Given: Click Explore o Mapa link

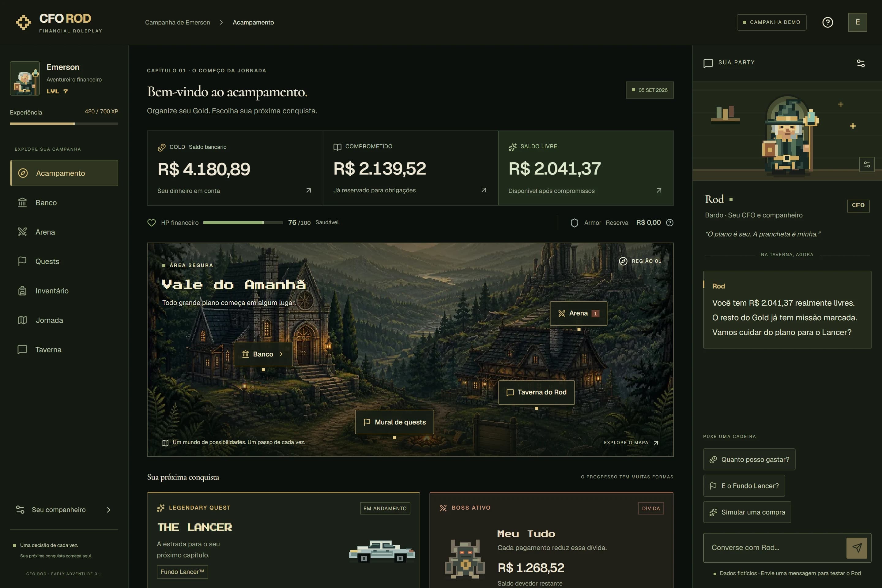Looking at the screenshot, I should pyautogui.click(x=631, y=443).
